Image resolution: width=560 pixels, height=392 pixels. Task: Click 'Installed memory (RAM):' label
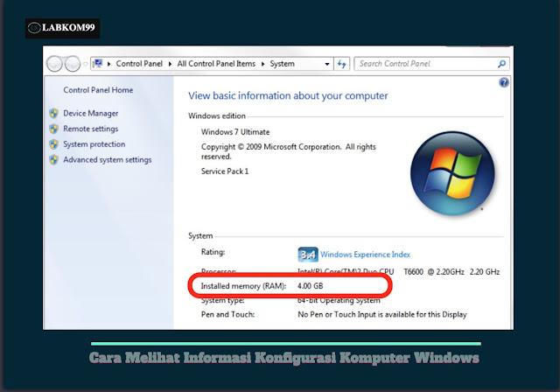tap(243, 286)
